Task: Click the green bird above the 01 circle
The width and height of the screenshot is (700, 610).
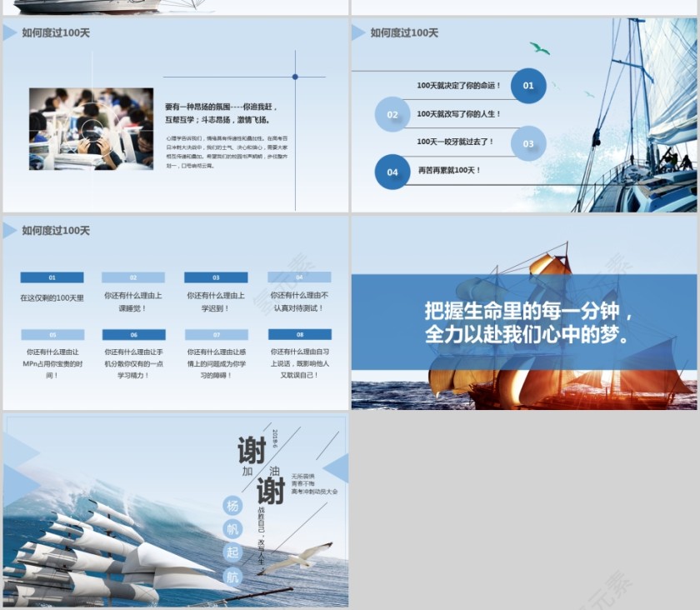Action: pos(540,49)
